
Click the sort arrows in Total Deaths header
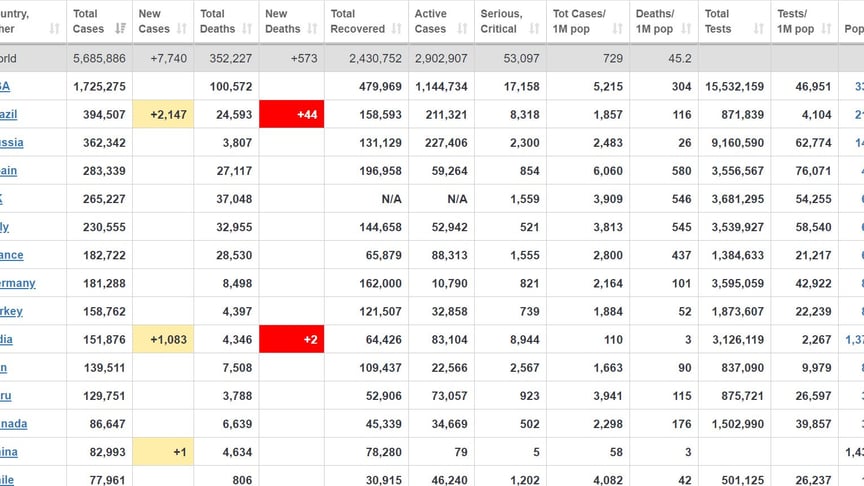point(246,29)
